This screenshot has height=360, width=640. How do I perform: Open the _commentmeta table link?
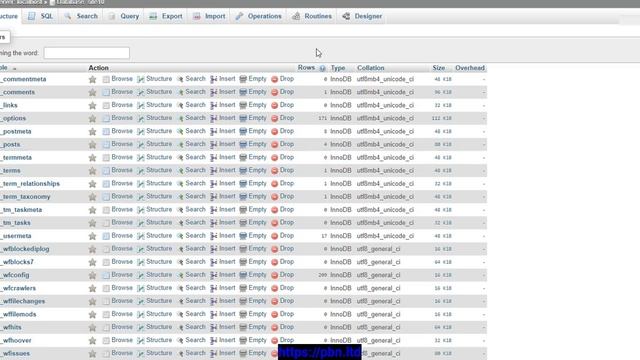point(24,79)
